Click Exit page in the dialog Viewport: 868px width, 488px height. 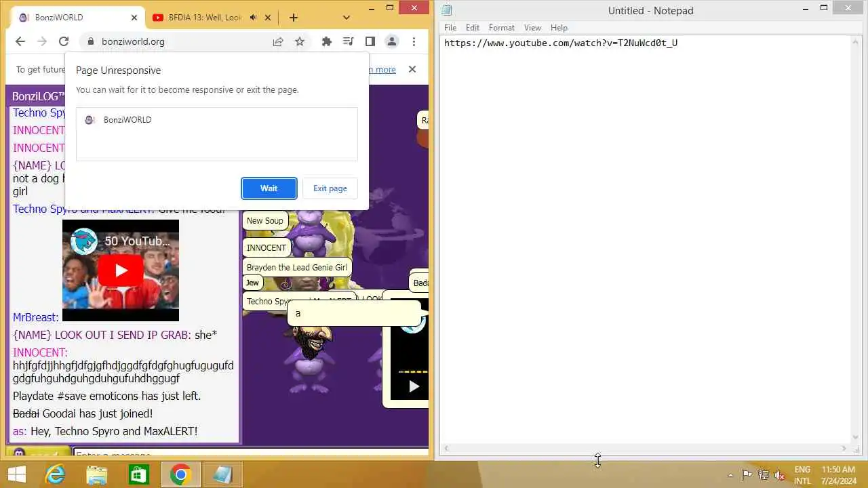point(330,188)
